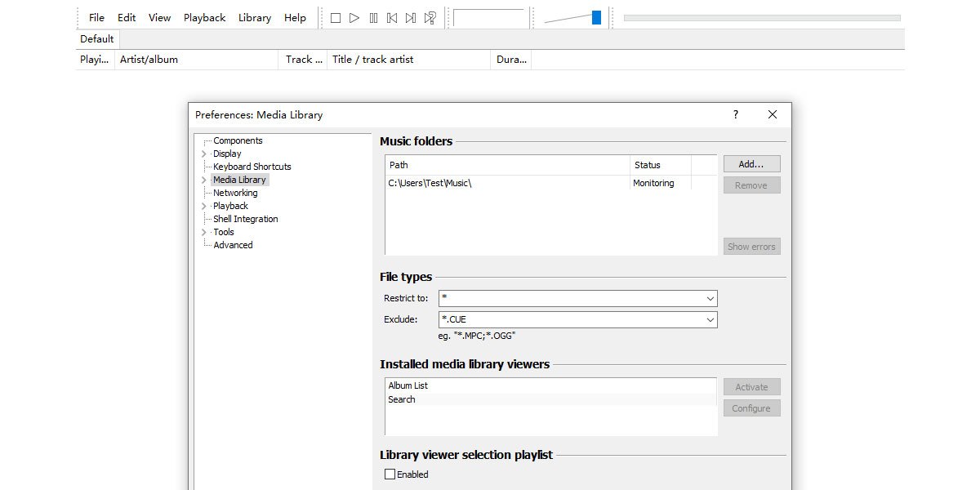Enable the Library viewer selection playlist checkbox
Image resolution: width=980 pixels, height=490 pixels.
point(390,474)
